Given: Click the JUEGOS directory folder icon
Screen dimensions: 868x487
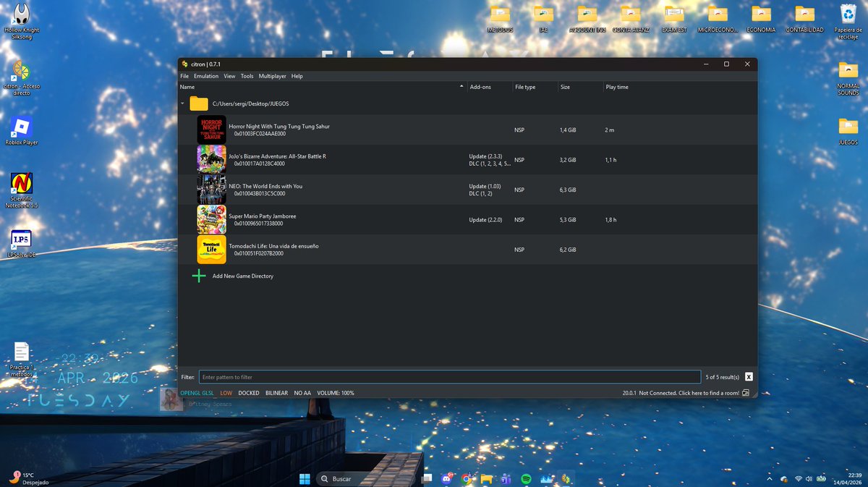Looking at the screenshot, I should click(x=199, y=103).
